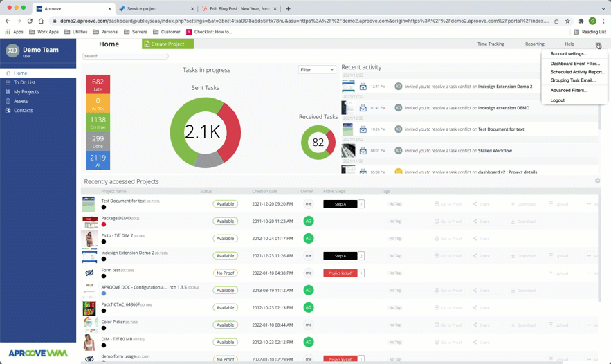Click Project kickoff badge on Form test row
Screen dimensions: 611x364
[x=340, y=273]
